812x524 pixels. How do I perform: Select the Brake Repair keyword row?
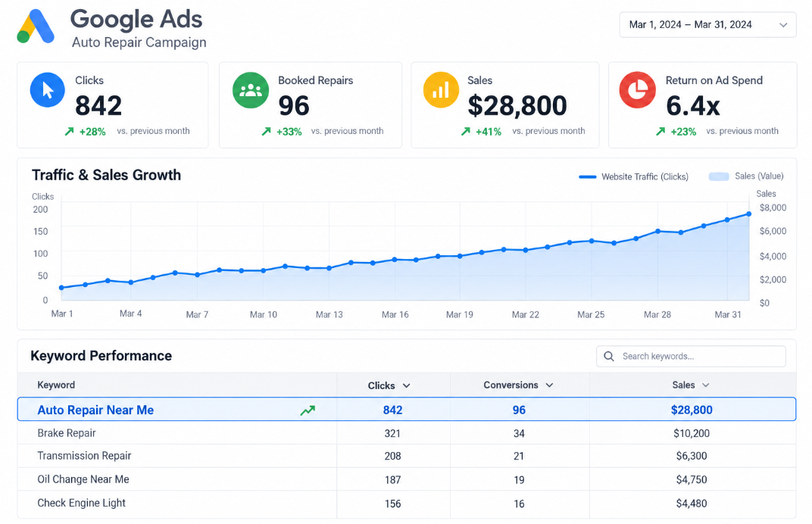pos(407,433)
